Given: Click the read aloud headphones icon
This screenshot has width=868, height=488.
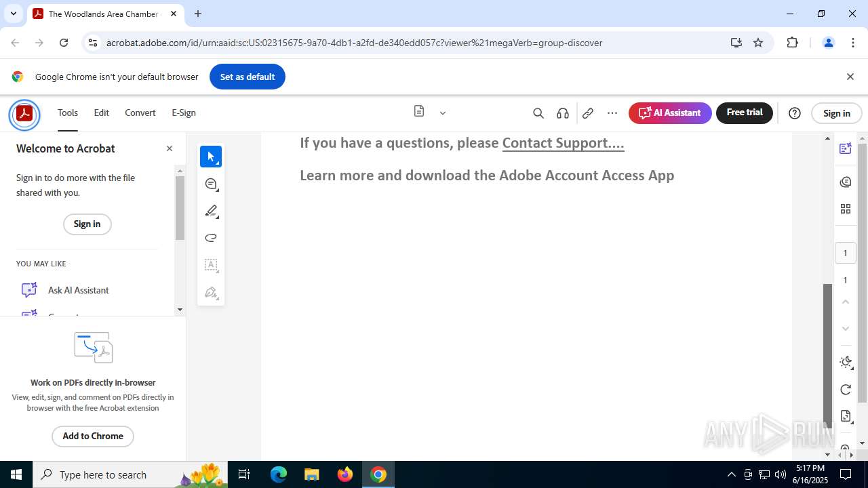Looking at the screenshot, I should click(563, 113).
